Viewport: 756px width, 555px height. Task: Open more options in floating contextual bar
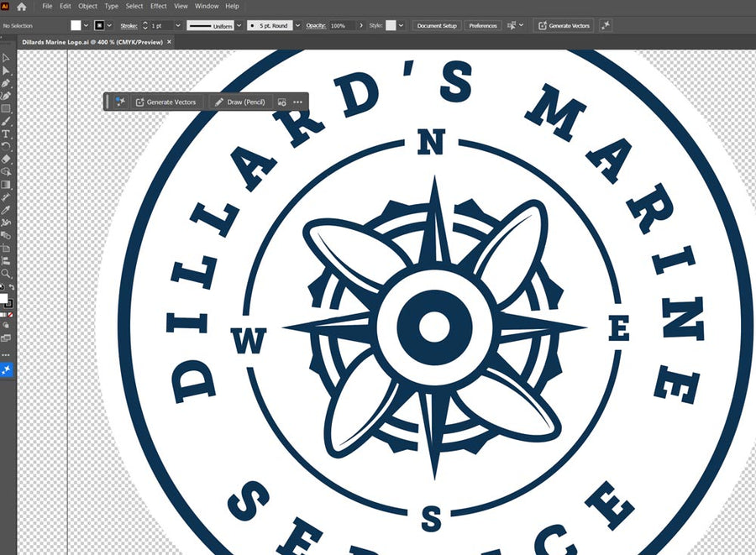[298, 102]
